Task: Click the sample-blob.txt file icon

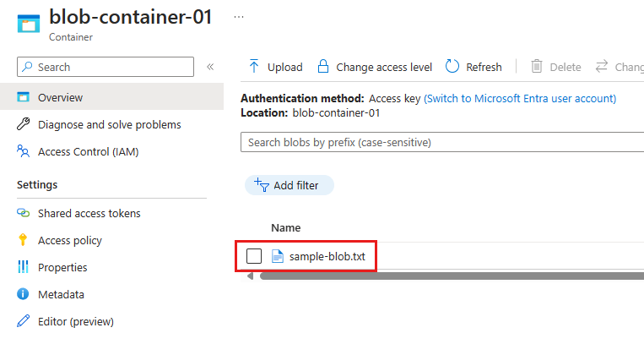Action: (278, 256)
